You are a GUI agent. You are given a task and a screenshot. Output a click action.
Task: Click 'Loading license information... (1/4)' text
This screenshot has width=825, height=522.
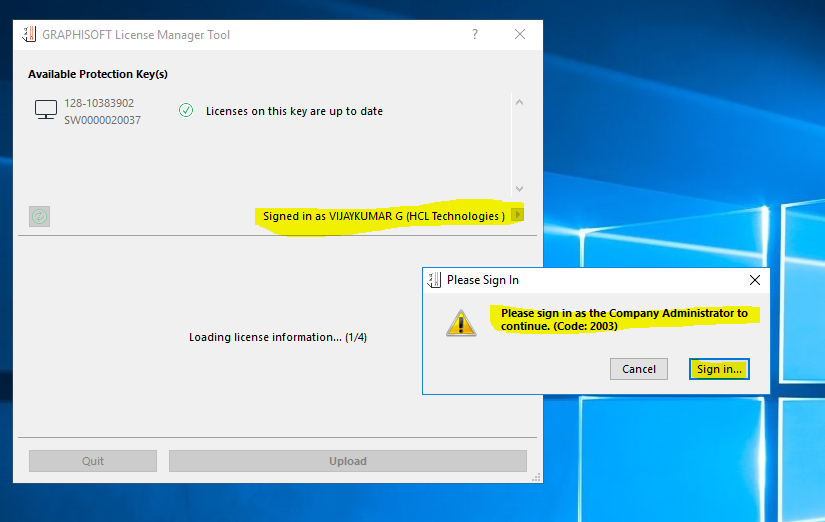coord(278,337)
